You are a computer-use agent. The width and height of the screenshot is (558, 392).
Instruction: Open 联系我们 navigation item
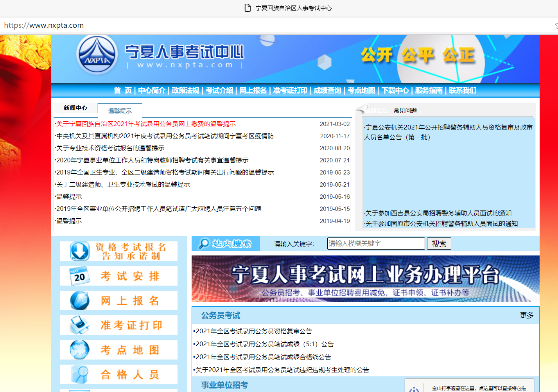tap(463, 90)
